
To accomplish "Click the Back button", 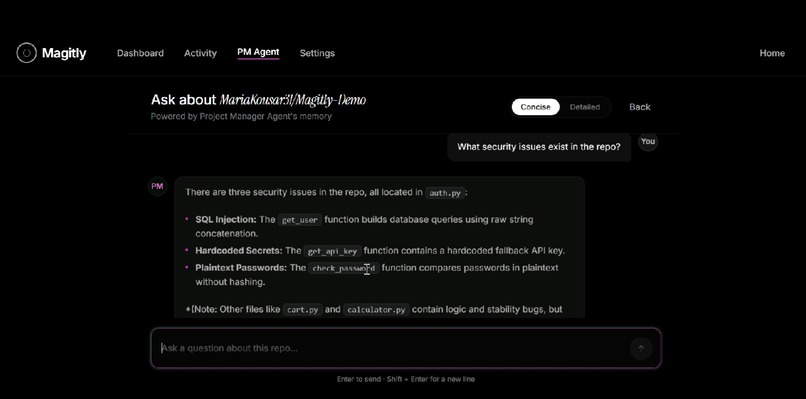I will click(640, 107).
